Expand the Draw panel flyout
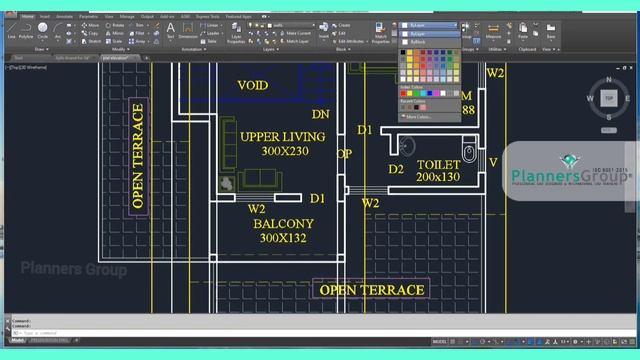 42,49
